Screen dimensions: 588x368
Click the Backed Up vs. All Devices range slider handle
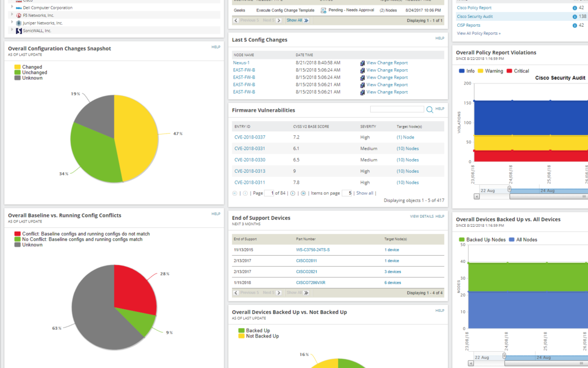pyautogui.click(x=504, y=355)
